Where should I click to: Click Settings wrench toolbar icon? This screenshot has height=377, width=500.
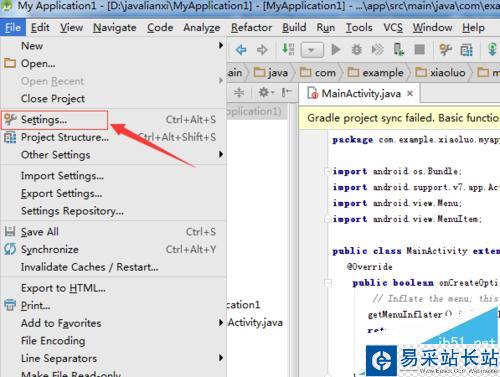pos(445,50)
